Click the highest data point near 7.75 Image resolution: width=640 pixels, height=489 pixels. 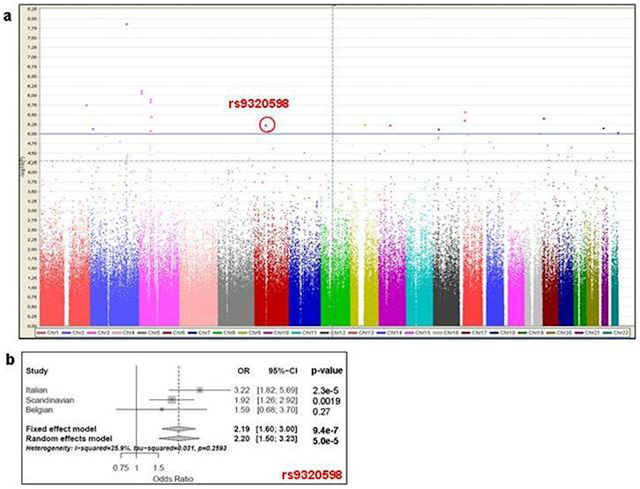pos(127,24)
